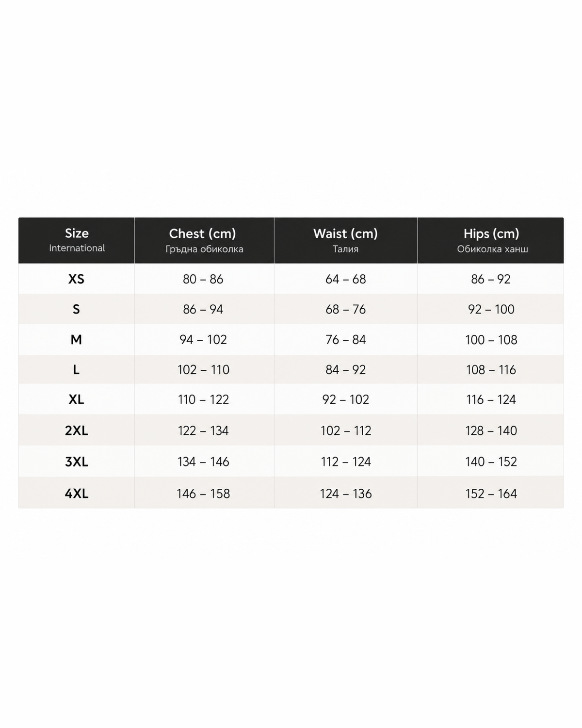Select hips value 152 – 164
582x728 pixels.
coord(491,494)
